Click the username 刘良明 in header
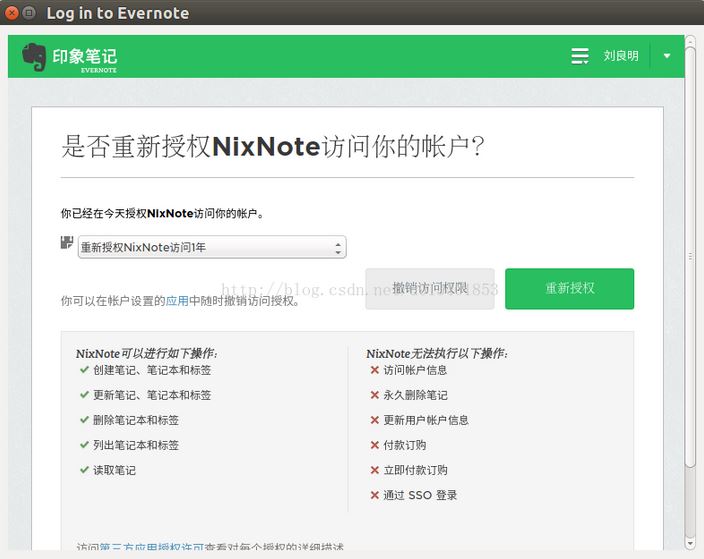The width and height of the screenshot is (704, 559). pyautogui.click(x=621, y=56)
